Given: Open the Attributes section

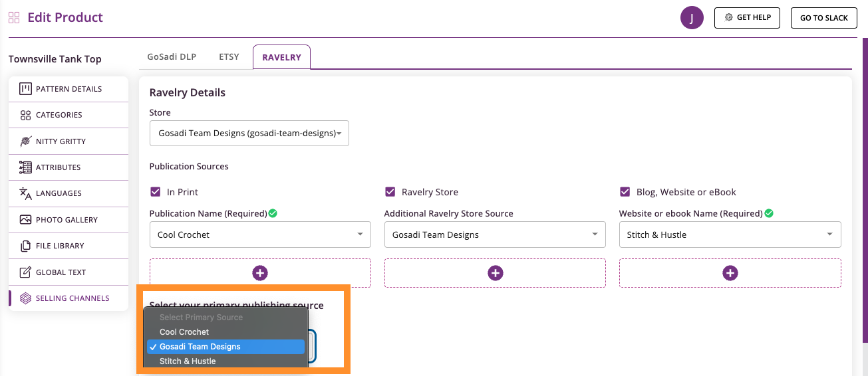Looking at the screenshot, I should (x=69, y=167).
